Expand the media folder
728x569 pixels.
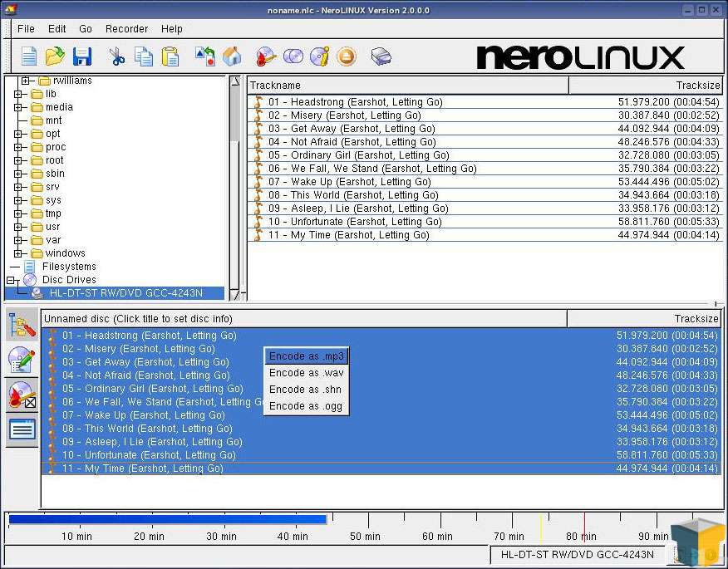coord(17,107)
